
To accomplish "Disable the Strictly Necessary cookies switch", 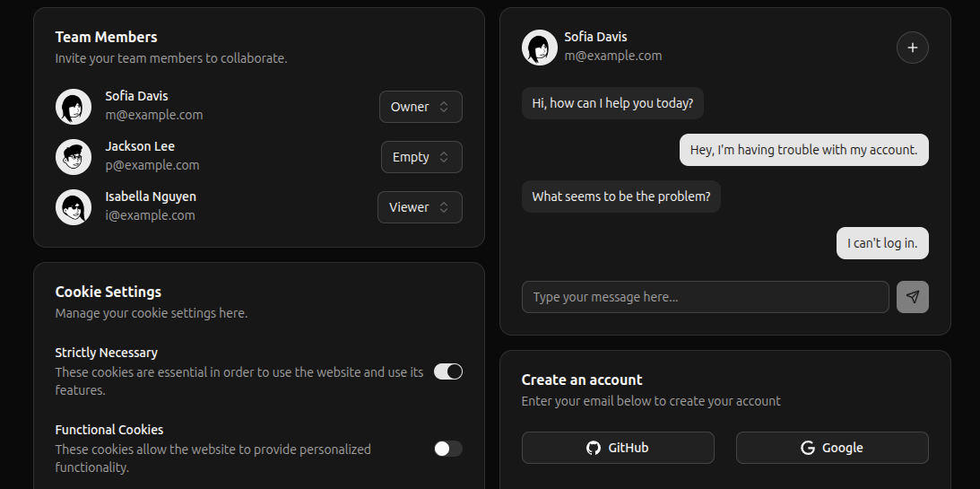I will tap(447, 371).
